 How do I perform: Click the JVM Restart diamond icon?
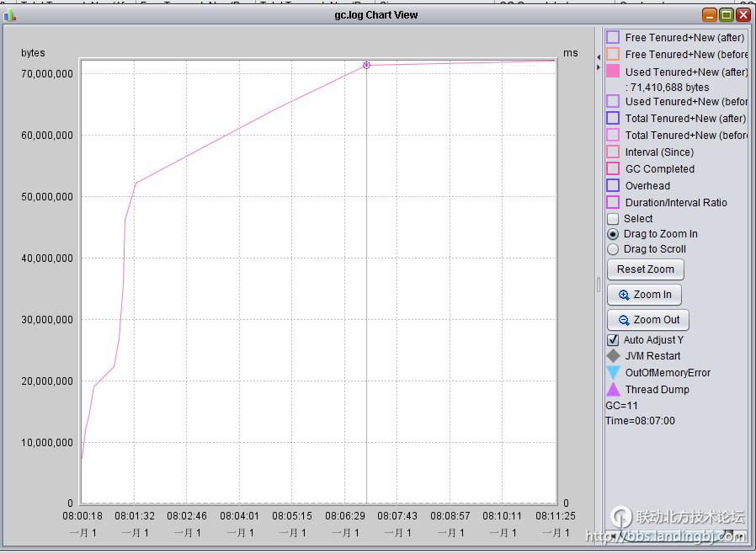(613, 356)
